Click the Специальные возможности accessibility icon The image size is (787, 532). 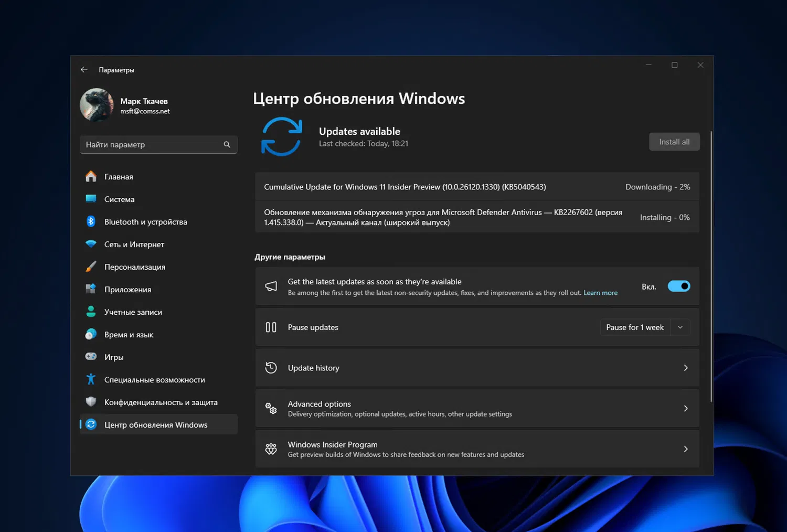click(x=91, y=379)
